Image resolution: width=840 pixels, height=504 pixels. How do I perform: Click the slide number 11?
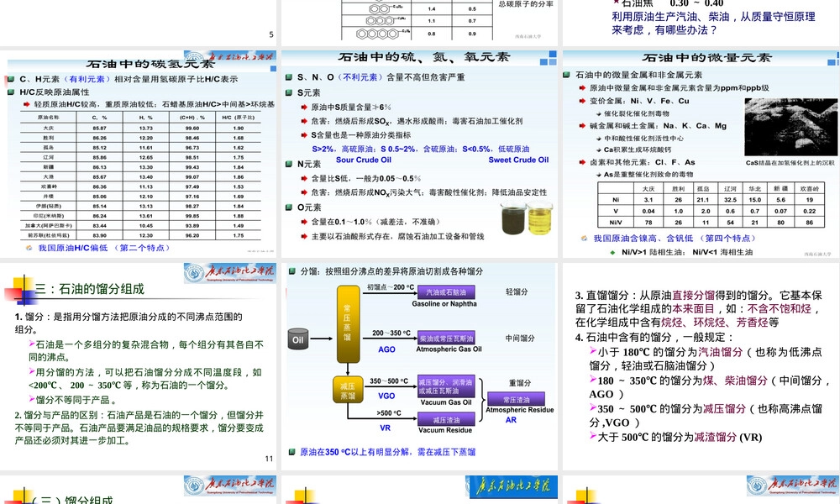point(269,459)
